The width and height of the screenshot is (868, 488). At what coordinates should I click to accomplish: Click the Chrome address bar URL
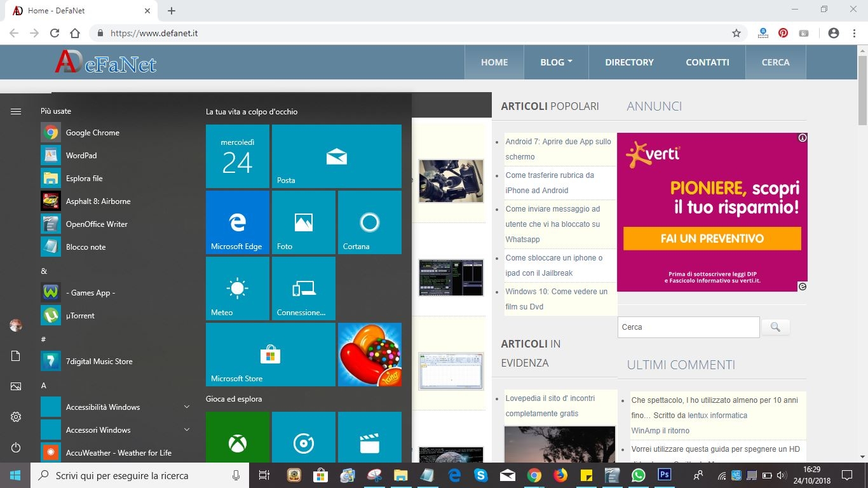[154, 33]
